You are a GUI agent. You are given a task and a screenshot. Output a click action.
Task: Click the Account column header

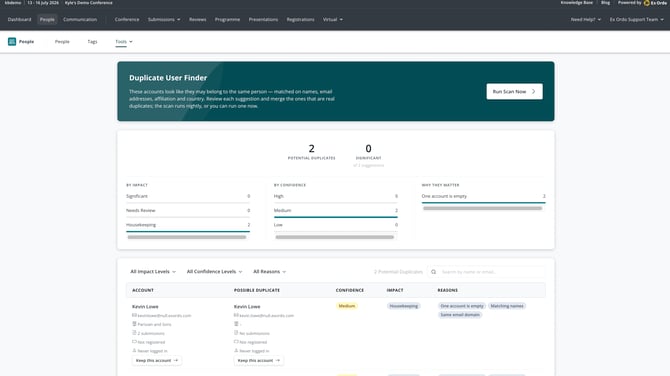pyautogui.click(x=143, y=290)
